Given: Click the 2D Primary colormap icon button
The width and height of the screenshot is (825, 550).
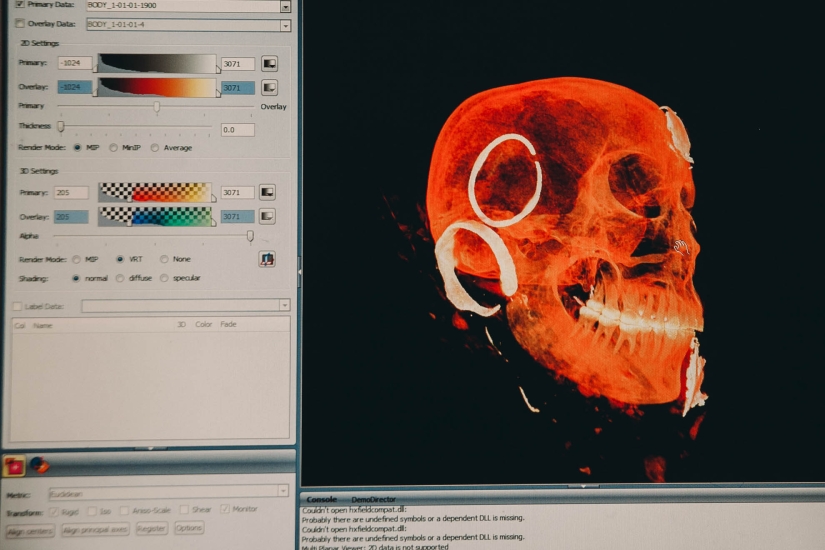Looking at the screenshot, I should [270, 63].
